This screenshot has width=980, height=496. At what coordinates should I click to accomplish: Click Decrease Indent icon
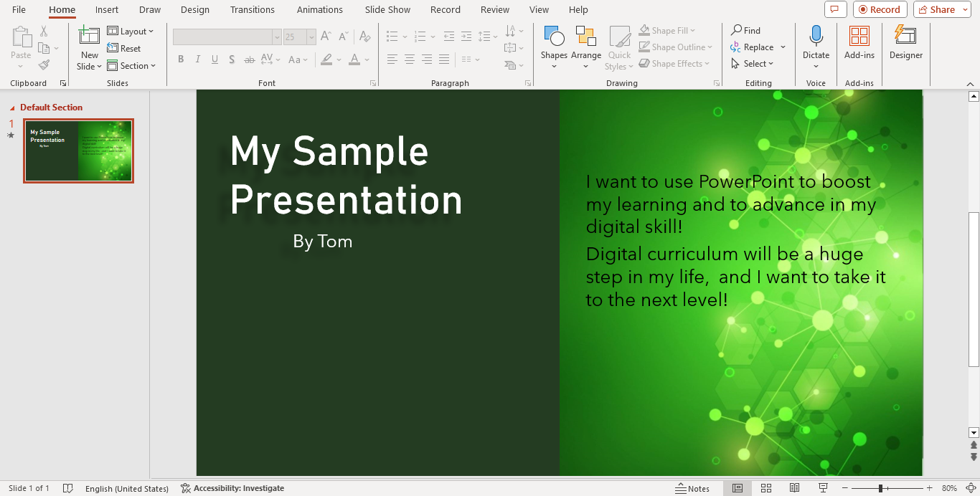click(x=449, y=36)
